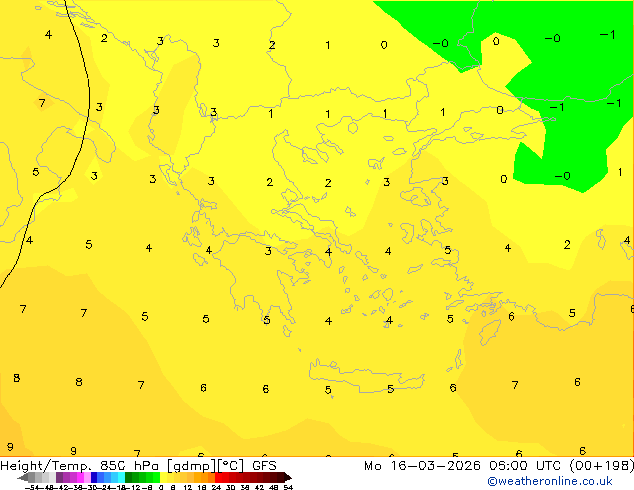The height and width of the screenshot is (490, 634).
Task: Click the grey arrow tip at the legend's cold end
Action: [x=22, y=477]
